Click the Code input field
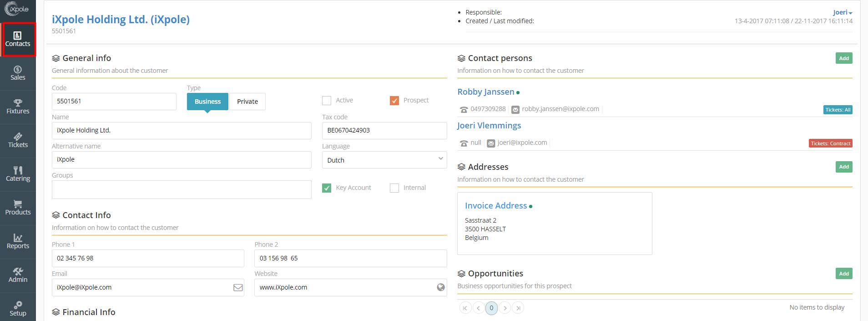Screen dimensions: 868x321 114,102
